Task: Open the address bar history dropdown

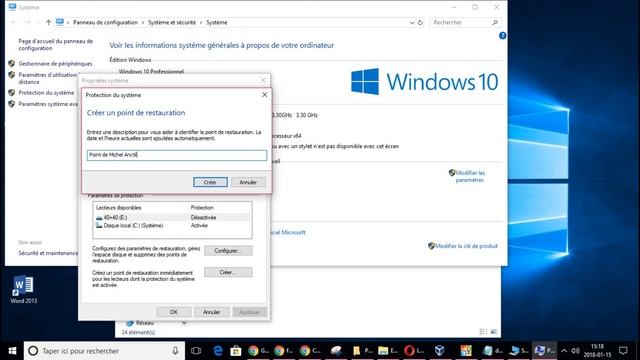Action: tap(411, 23)
